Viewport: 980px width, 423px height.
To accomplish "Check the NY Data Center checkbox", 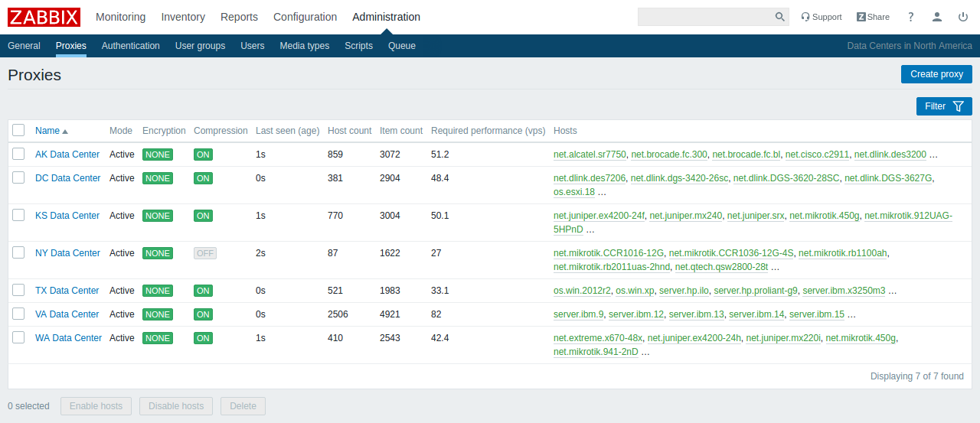I will (18, 252).
